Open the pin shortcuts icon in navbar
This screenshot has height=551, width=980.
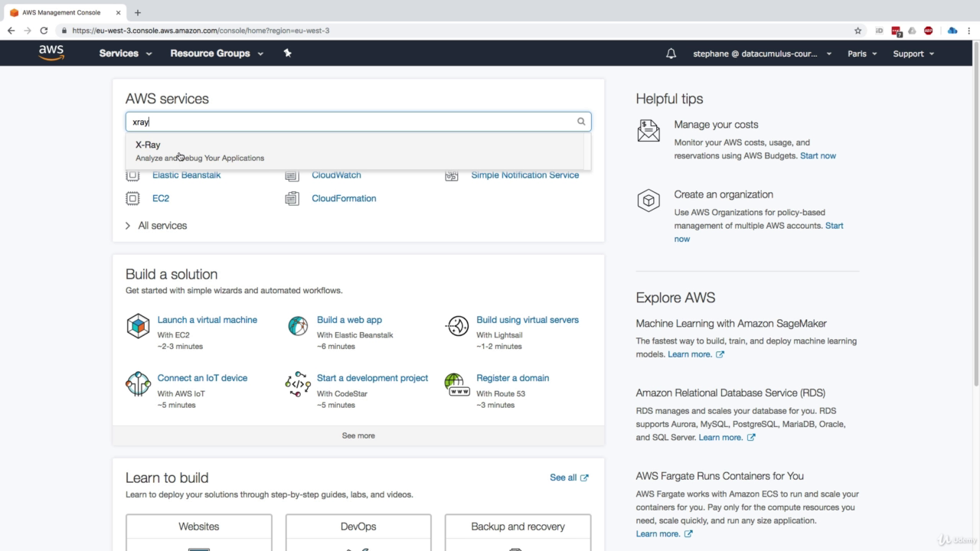point(287,53)
